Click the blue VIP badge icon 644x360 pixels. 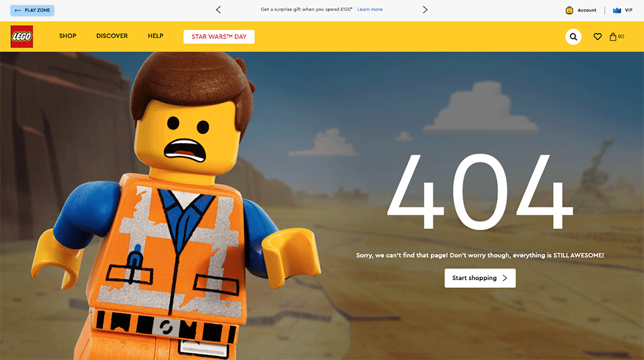617,10
